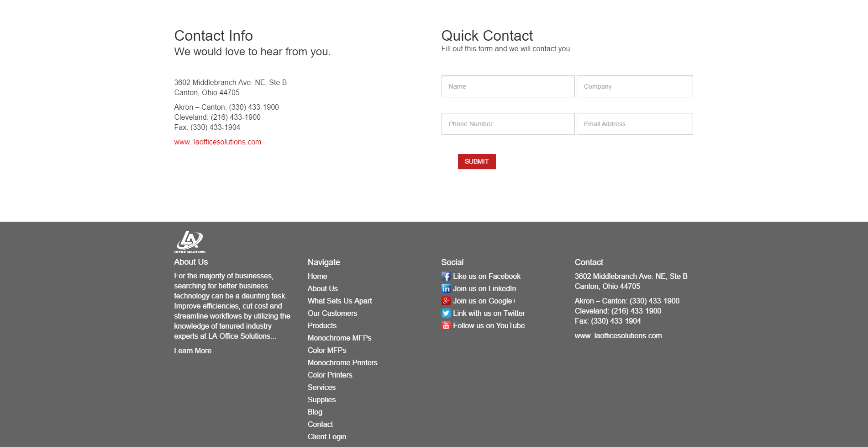Click into the Company text field

tap(634, 86)
